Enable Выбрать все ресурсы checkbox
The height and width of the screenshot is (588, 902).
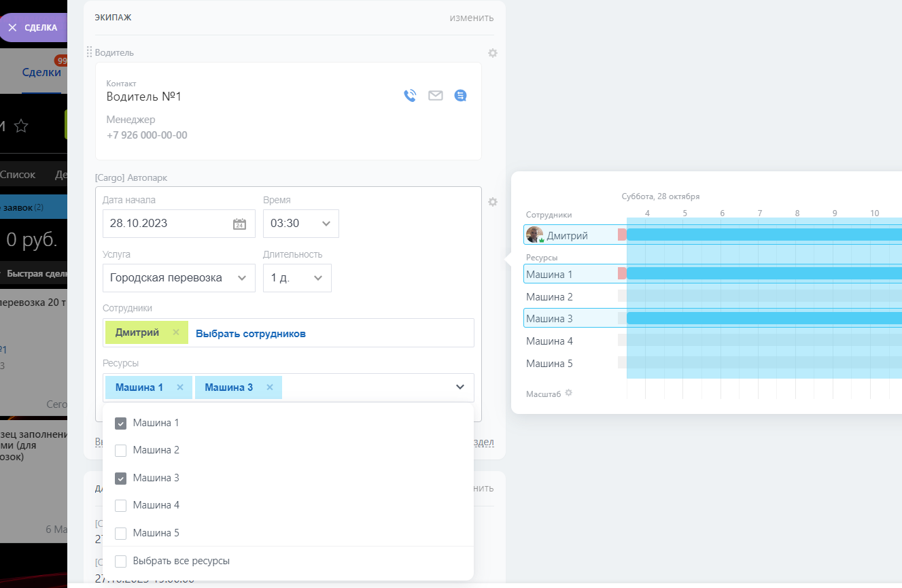click(x=121, y=561)
